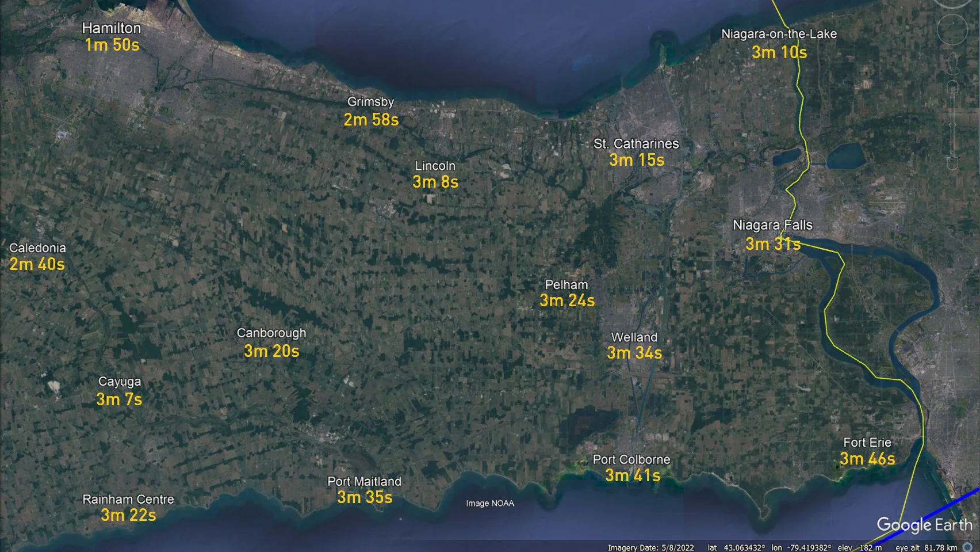The height and width of the screenshot is (552, 980).
Task: Click the Imagery Date 5/8/2022 readout
Action: pyautogui.click(x=651, y=547)
